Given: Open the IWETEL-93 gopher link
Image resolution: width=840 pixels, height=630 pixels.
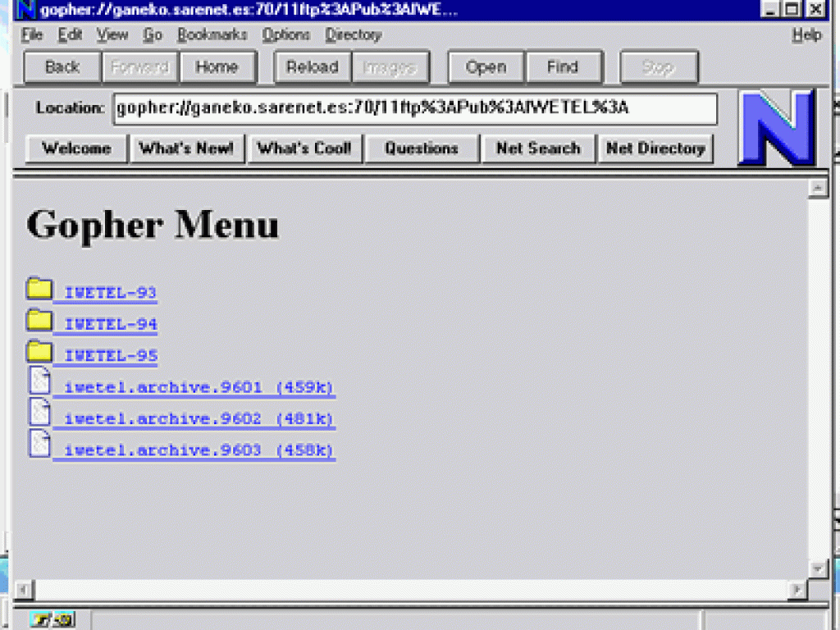Looking at the screenshot, I should click(x=108, y=292).
